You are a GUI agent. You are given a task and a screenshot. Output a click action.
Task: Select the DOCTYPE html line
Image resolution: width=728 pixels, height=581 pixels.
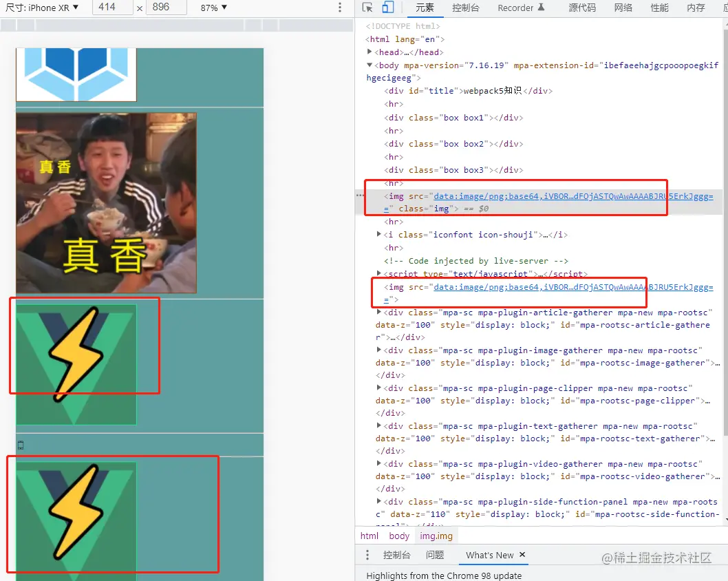coord(403,26)
